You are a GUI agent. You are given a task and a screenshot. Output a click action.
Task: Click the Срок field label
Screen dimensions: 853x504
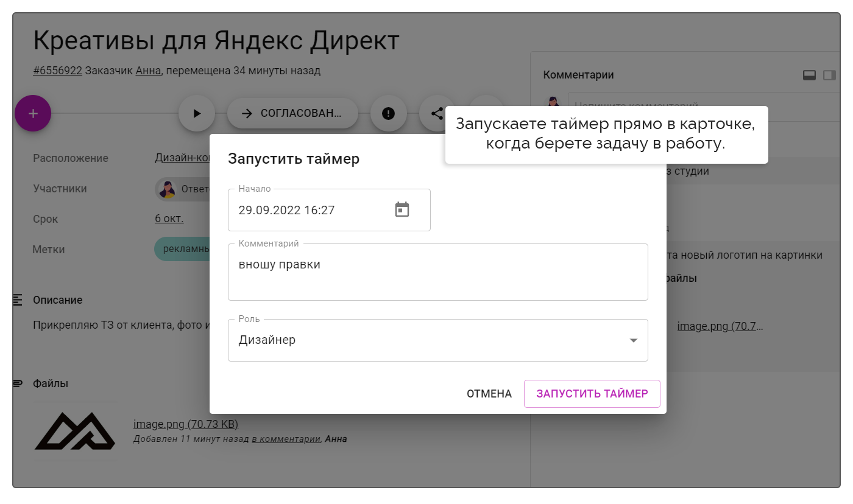coord(46,219)
